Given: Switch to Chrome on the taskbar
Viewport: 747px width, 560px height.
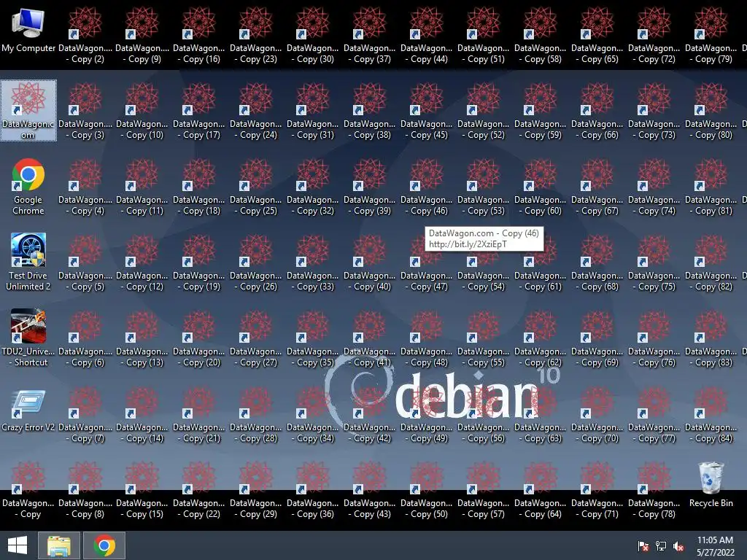Looking at the screenshot, I should coord(104,545).
